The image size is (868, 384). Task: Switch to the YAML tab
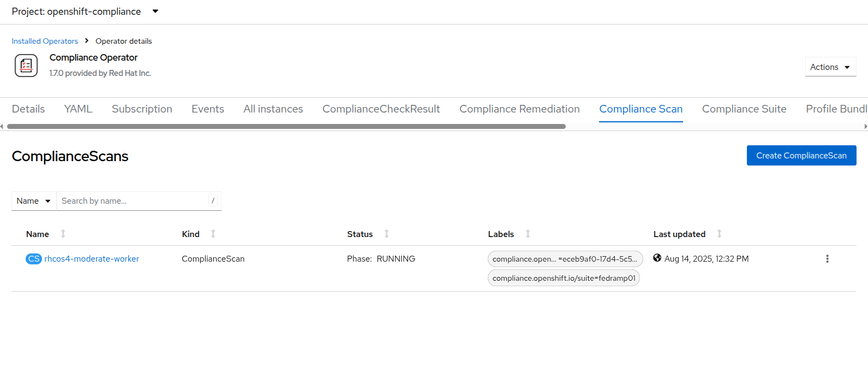tap(78, 109)
